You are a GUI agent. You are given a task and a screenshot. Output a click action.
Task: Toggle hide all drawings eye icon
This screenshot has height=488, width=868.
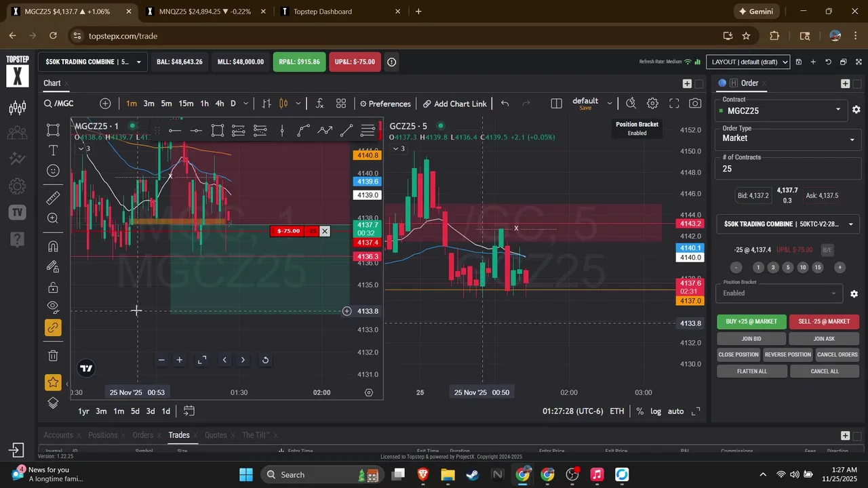coord(53,307)
